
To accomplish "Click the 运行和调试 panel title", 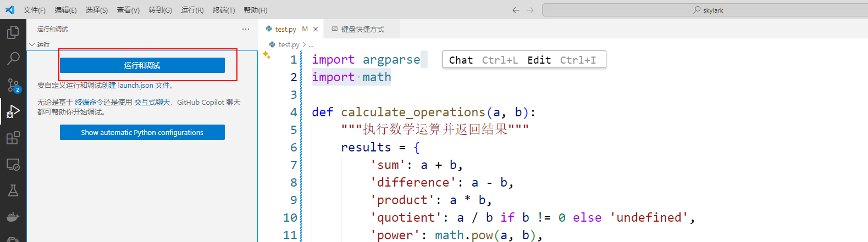I will tap(53, 29).
